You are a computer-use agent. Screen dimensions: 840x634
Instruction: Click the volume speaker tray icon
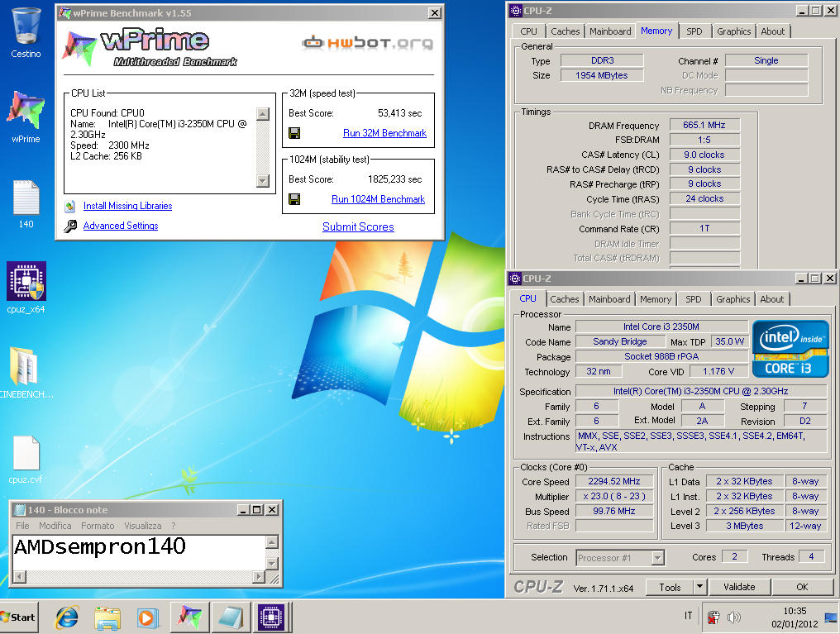click(733, 617)
